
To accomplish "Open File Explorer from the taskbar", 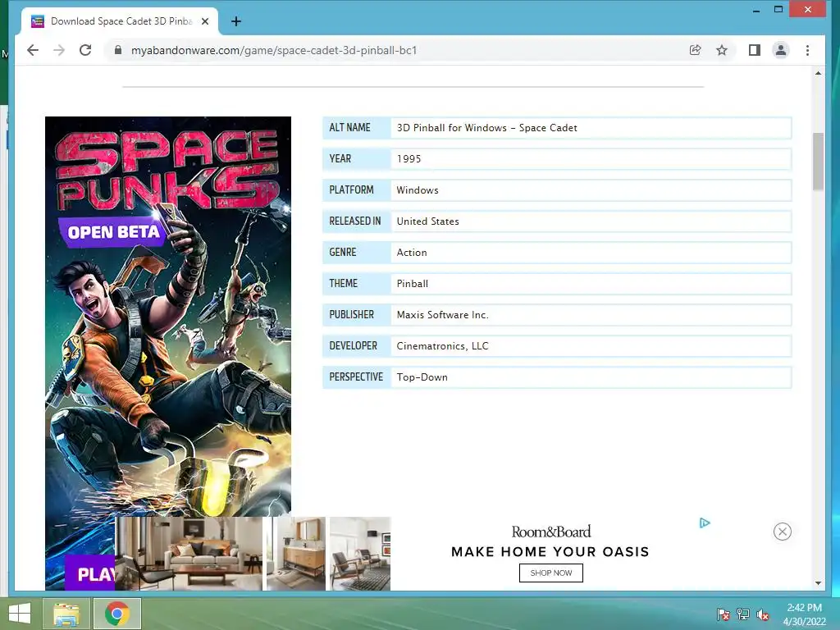I will pyautogui.click(x=66, y=614).
